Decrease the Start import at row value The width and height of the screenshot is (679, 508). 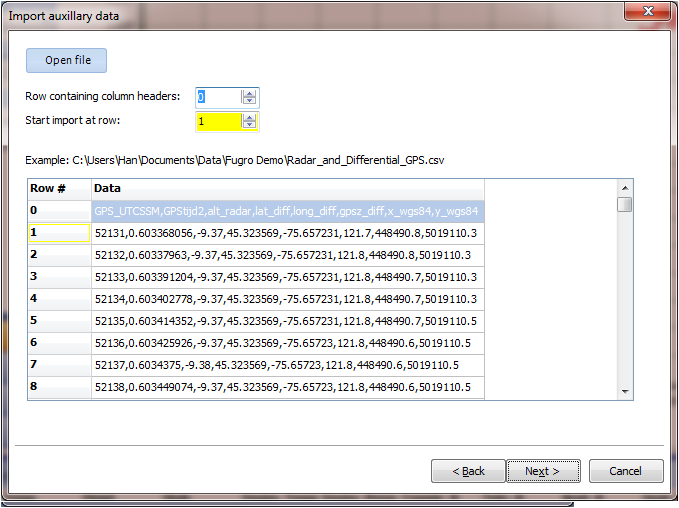(249, 125)
